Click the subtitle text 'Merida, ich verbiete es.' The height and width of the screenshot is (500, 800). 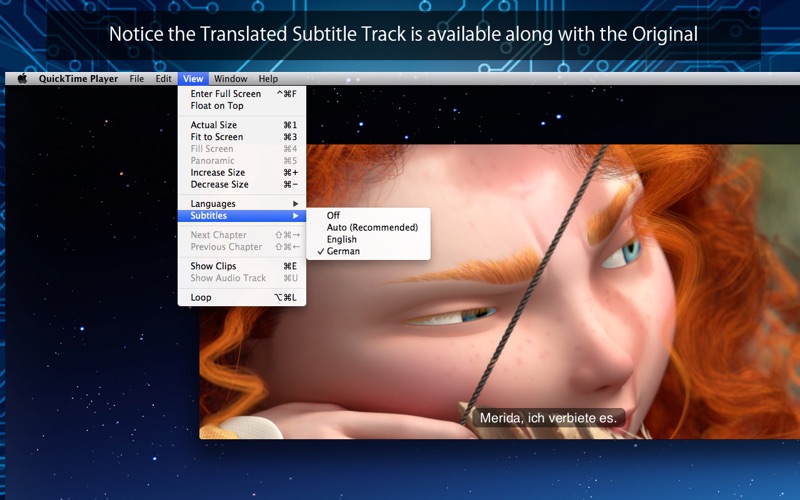(x=548, y=418)
